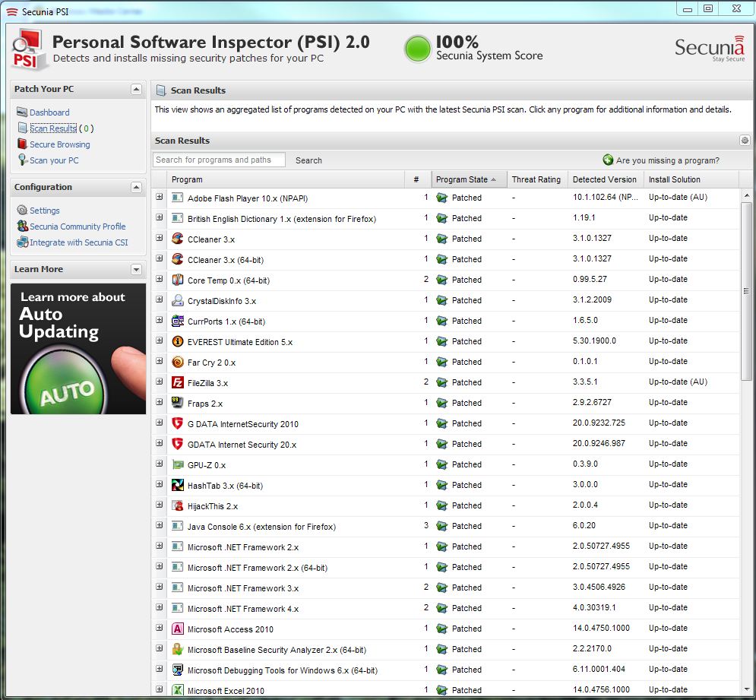Click the Patched status icon for Adobe Flash Player
Image resolution: width=756 pixels, height=700 pixels.
point(441,198)
